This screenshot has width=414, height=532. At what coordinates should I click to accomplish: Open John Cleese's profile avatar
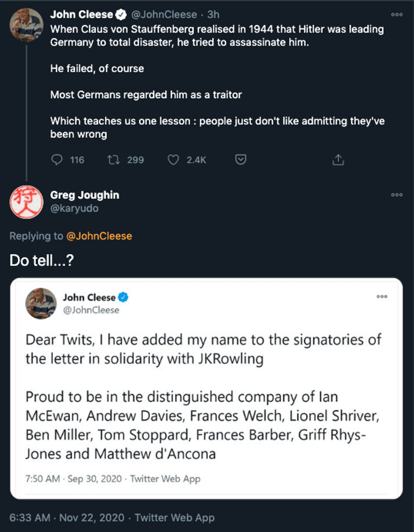(x=26, y=24)
